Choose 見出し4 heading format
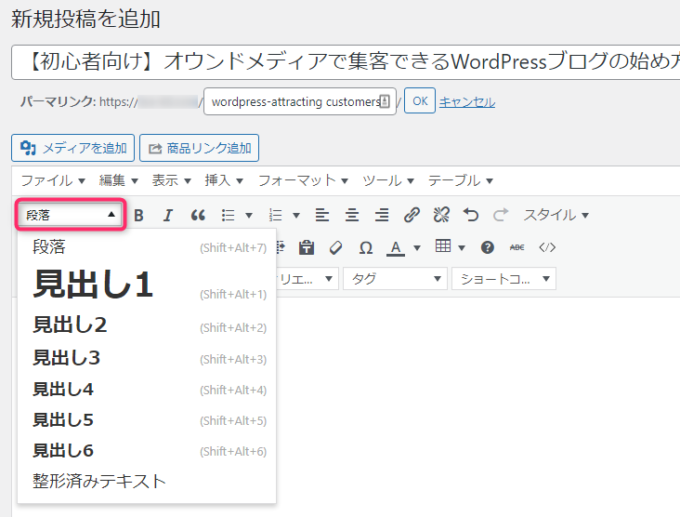The image size is (680, 517). [147, 389]
